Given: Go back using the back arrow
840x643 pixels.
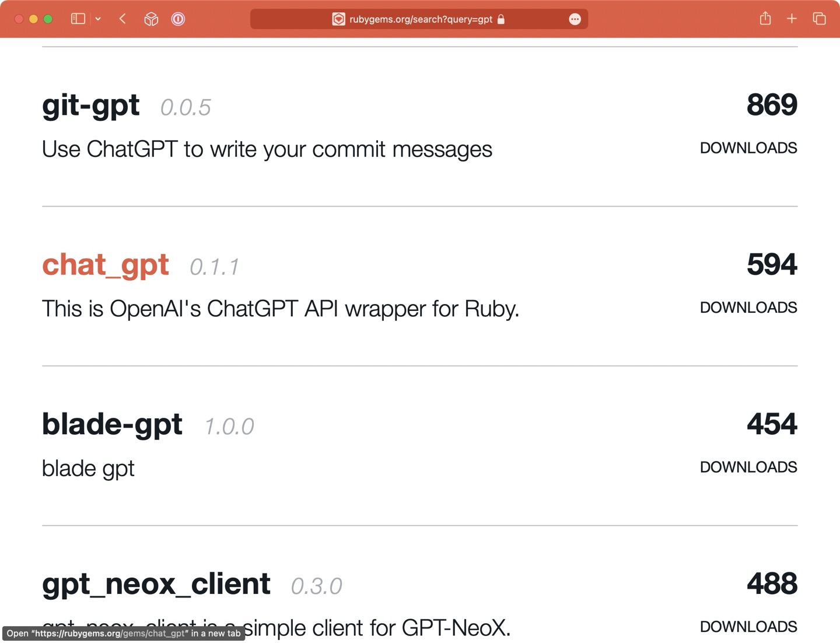Looking at the screenshot, I should pos(123,19).
